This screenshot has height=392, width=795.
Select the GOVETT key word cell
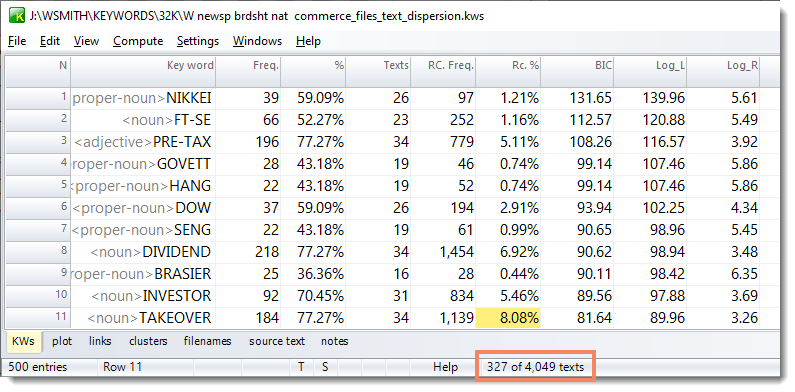click(143, 164)
